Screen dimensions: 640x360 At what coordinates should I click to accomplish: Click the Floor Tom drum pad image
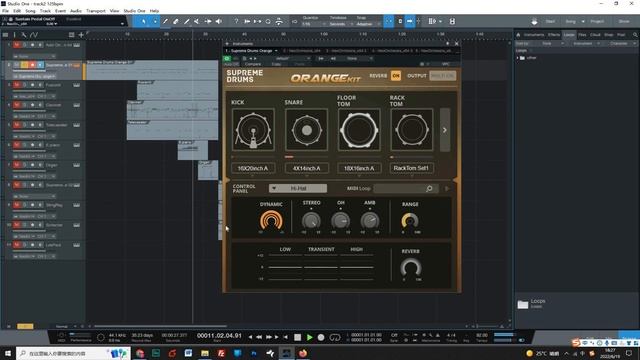point(359,130)
